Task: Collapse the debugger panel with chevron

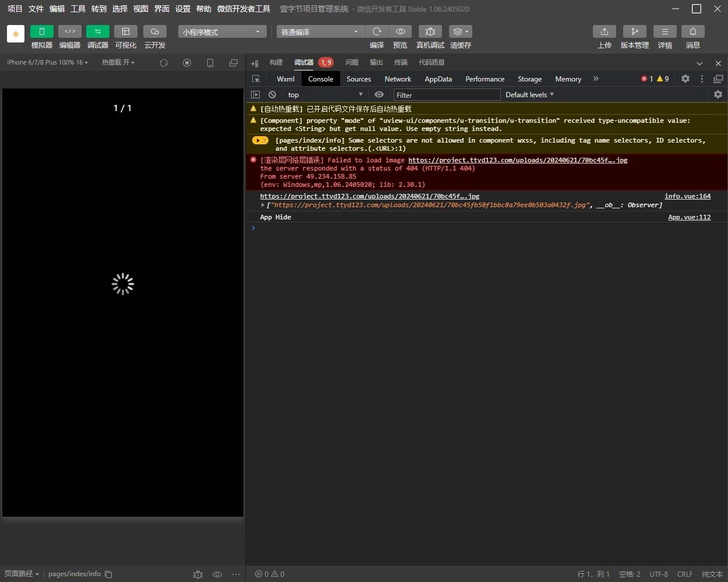Action: (699, 63)
